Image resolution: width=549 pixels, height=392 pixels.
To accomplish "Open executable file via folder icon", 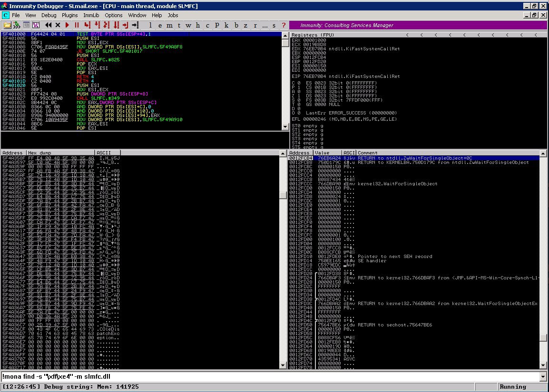I will (7, 25).
